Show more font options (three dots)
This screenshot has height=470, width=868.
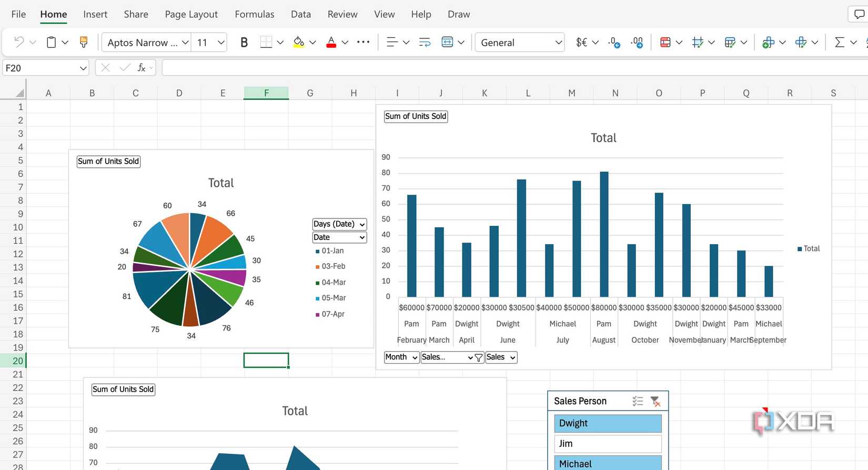pyautogui.click(x=363, y=42)
